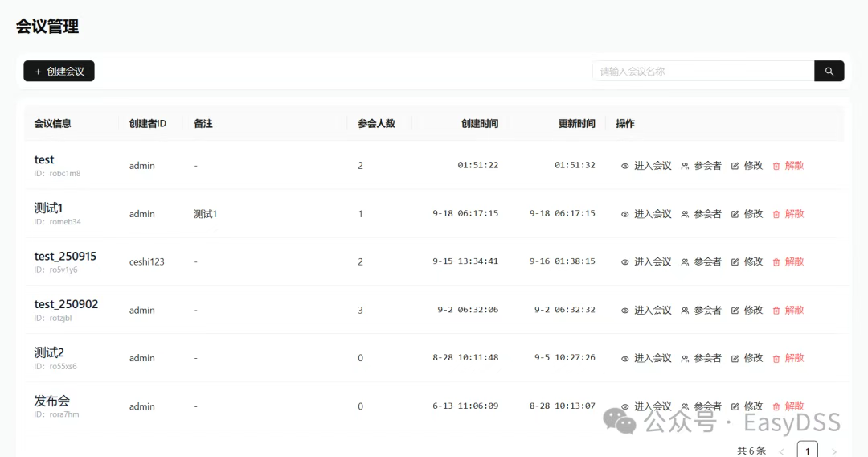This screenshot has width=868, height=457.
Task: Click the red trash icon for test
Action: [776, 166]
